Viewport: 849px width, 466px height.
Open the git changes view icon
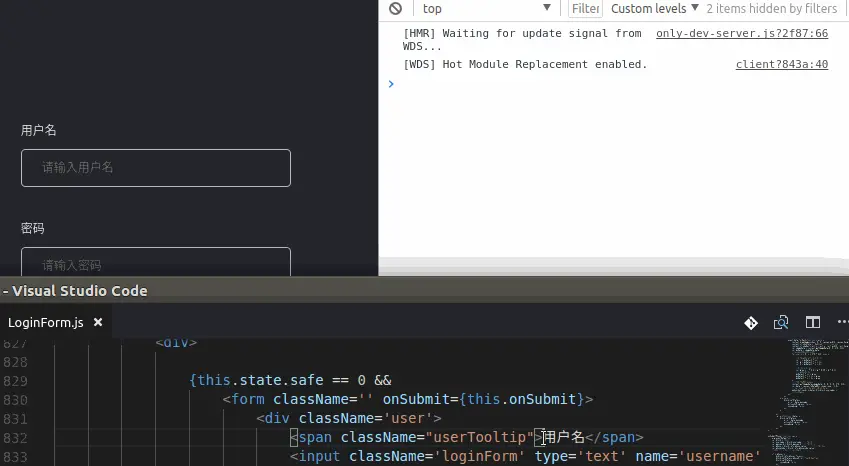coord(751,323)
